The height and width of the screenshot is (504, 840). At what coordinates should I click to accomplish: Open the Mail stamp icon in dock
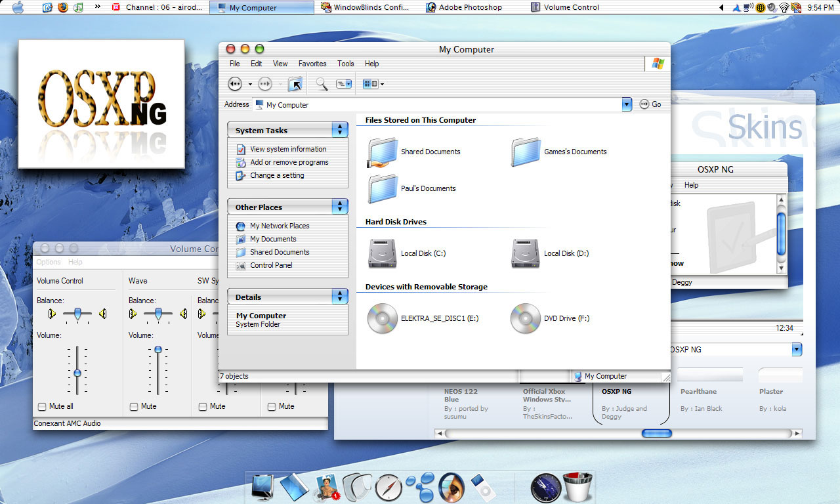point(325,488)
